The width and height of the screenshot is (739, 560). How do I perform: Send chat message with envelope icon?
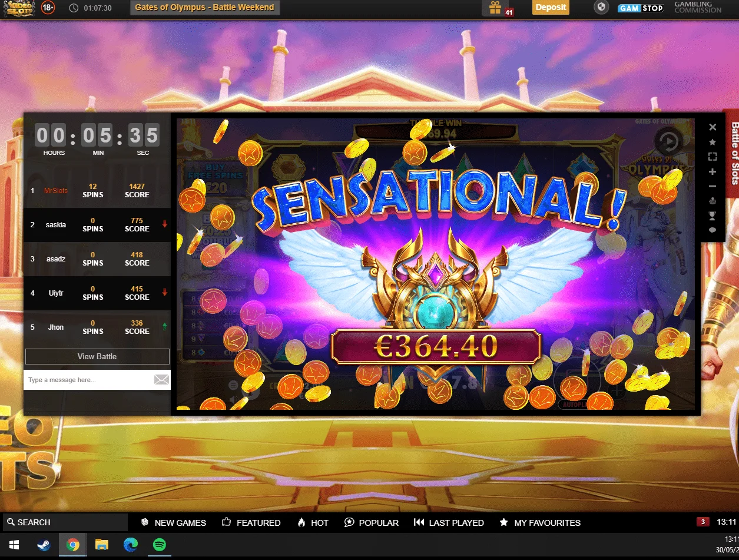(x=161, y=380)
